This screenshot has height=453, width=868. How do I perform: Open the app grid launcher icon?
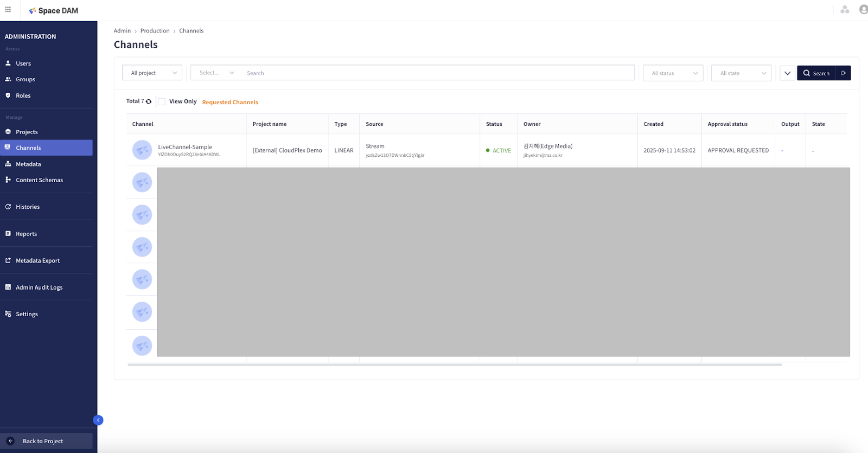click(x=8, y=9)
